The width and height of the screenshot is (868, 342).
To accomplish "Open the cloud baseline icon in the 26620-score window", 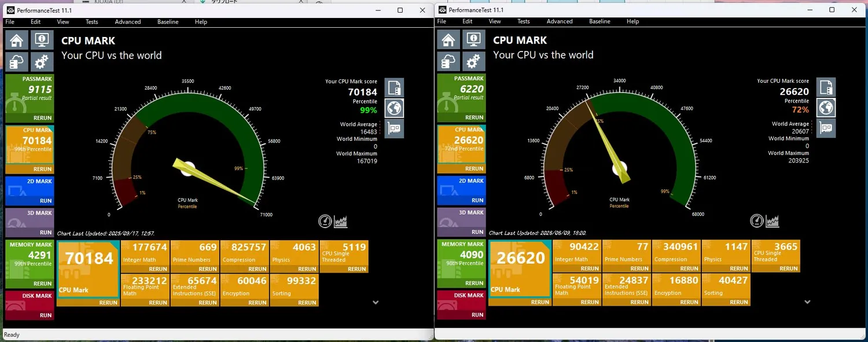I will click(448, 61).
